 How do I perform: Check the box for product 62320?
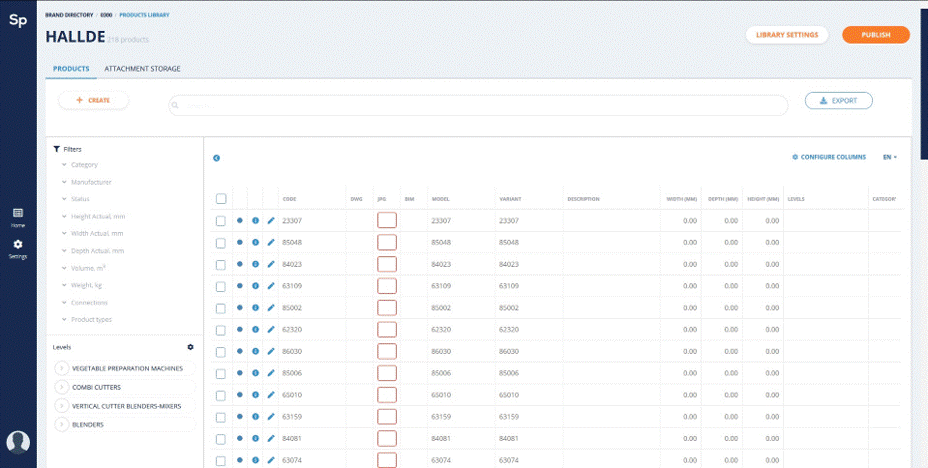pos(221,330)
